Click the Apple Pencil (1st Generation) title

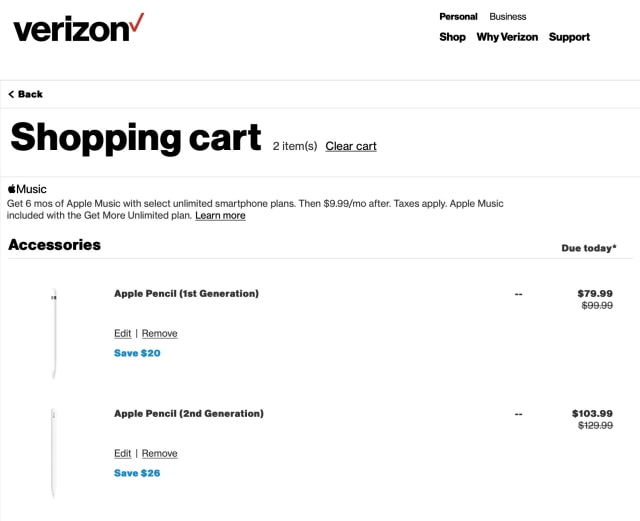tap(186, 294)
